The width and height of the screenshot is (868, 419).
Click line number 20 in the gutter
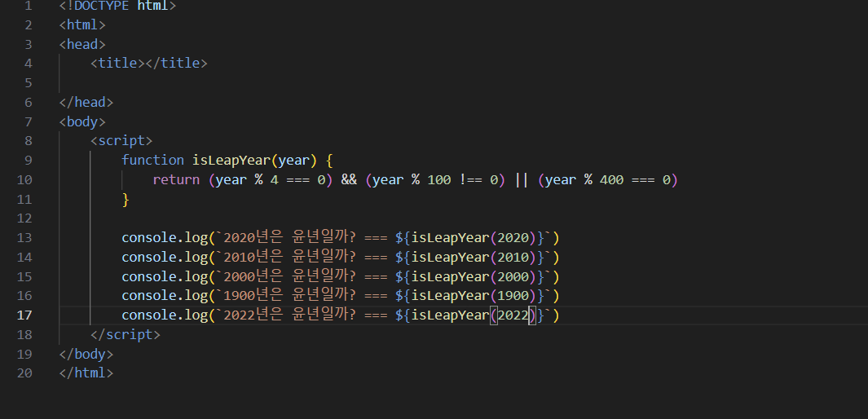point(24,373)
